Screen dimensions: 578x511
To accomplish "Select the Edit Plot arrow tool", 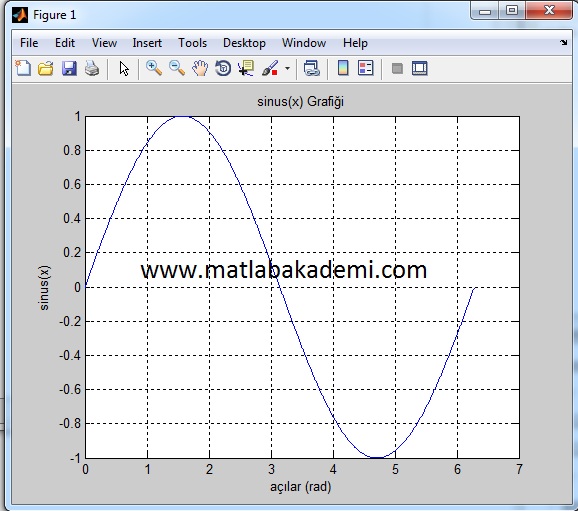I will (124, 69).
